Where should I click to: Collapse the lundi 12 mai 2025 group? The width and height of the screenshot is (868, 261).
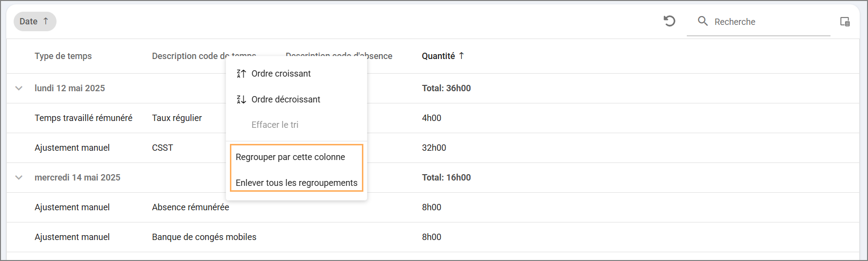[19, 88]
